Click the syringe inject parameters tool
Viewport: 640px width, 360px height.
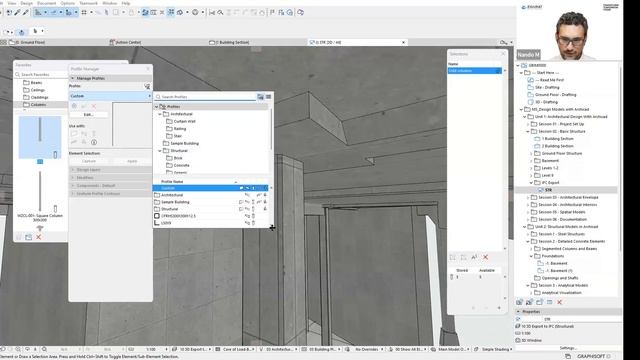[25, 13]
